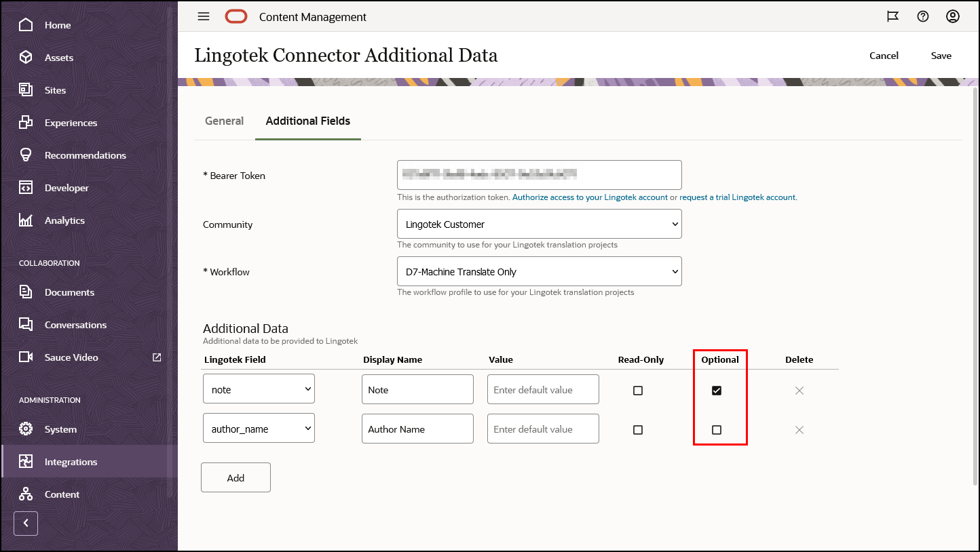
Task: Click the flag notification icon in the header
Action: [892, 16]
